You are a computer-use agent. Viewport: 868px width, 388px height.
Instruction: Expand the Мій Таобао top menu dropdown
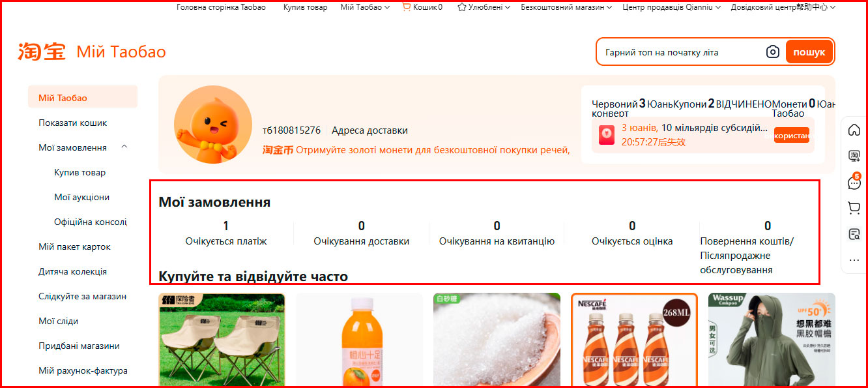(365, 7)
